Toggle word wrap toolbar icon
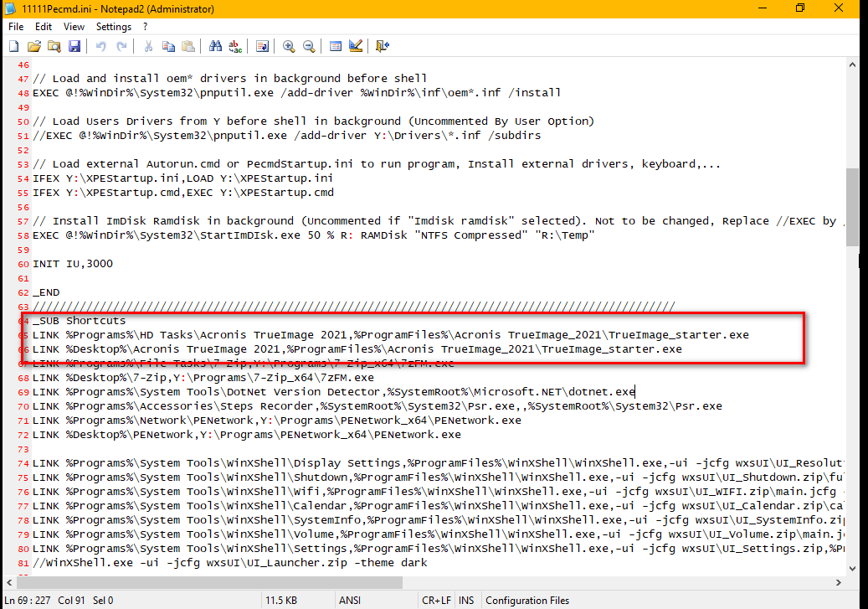 [x=262, y=47]
